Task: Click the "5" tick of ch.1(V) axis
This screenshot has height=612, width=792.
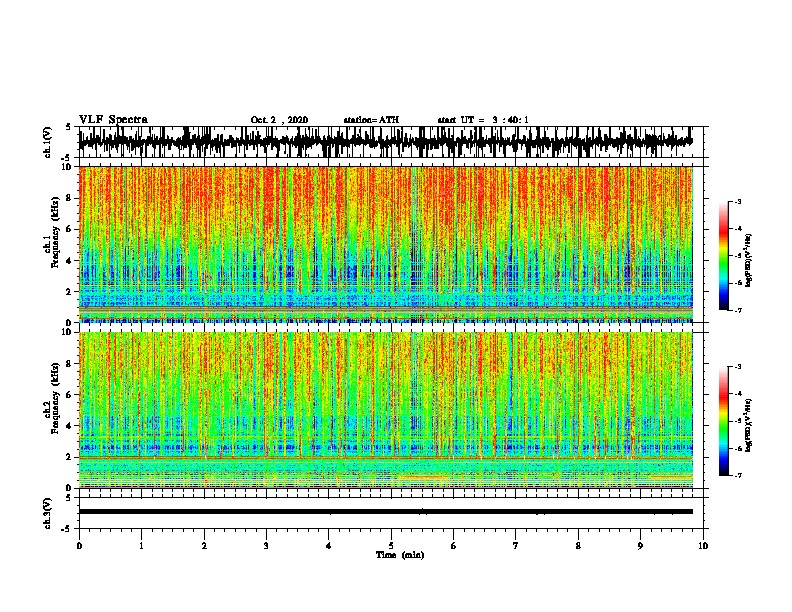Action: coord(69,127)
